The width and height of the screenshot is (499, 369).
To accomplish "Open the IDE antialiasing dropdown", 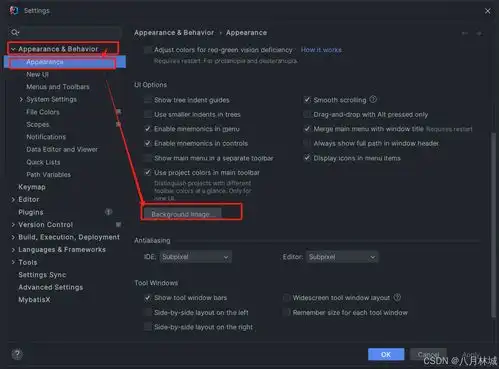I will click(x=195, y=257).
